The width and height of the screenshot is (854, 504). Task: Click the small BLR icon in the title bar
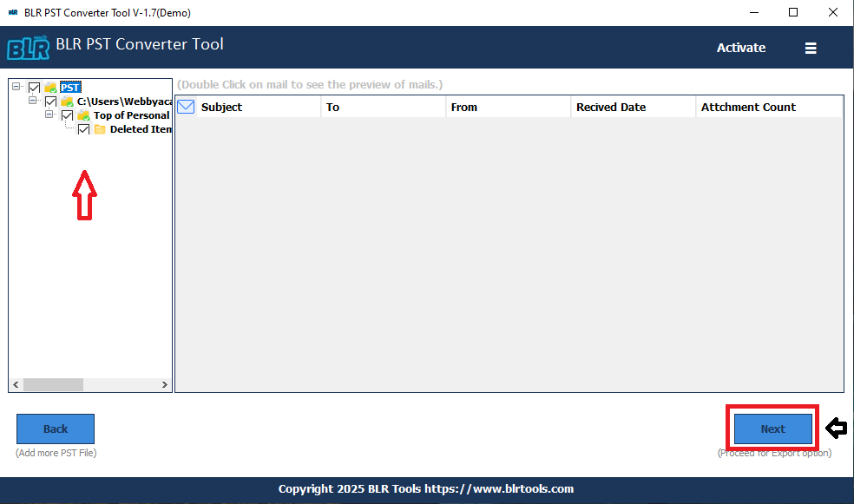pyautogui.click(x=13, y=13)
